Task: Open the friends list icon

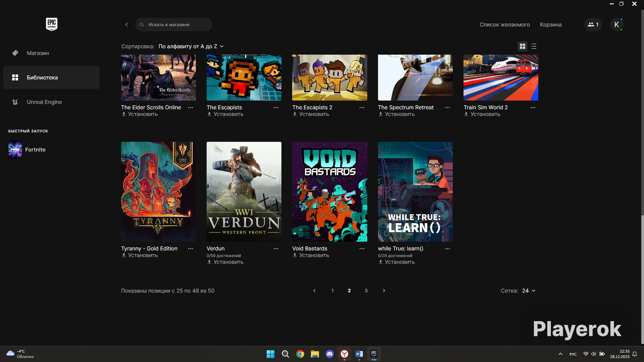Action: [593, 25]
